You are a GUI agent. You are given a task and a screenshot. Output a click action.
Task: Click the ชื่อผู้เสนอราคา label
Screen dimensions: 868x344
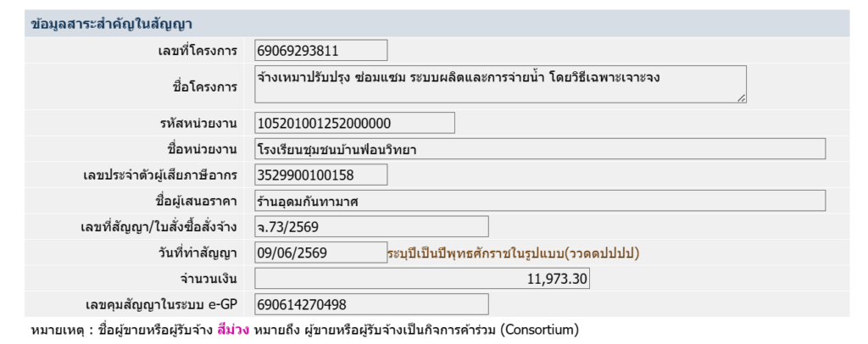(197, 202)
